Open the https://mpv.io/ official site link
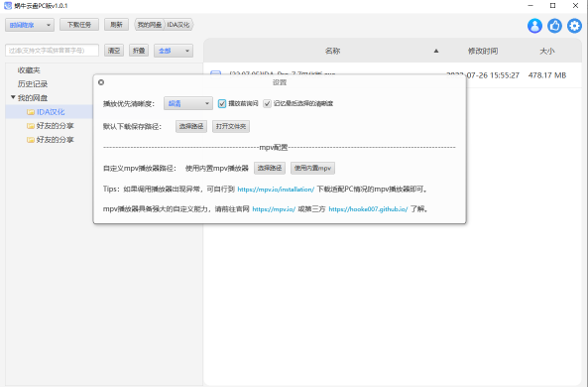The height and width of the screenshot is (387, 588). (x=274, y=209)
